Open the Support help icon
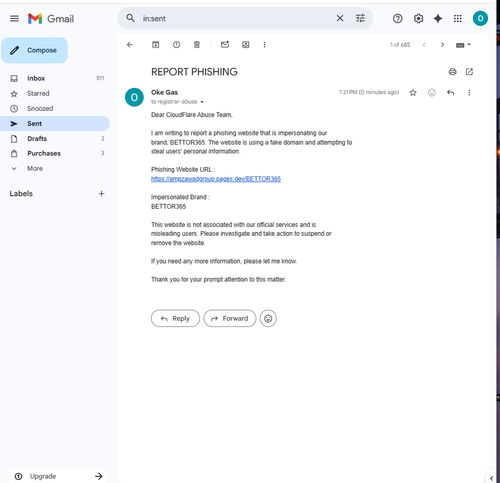The width and height of the screenshot is (500, 483). point(397,19)
